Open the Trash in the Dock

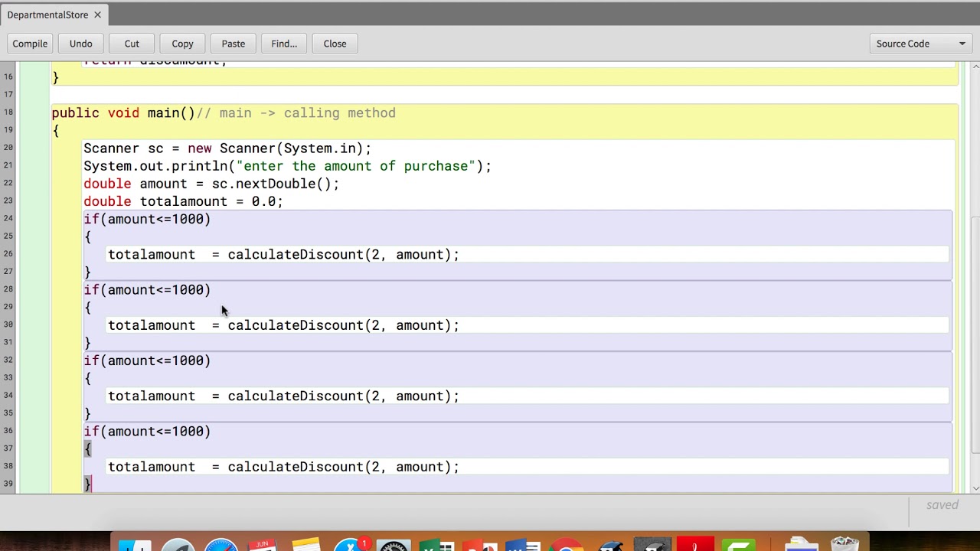(845, 544)
